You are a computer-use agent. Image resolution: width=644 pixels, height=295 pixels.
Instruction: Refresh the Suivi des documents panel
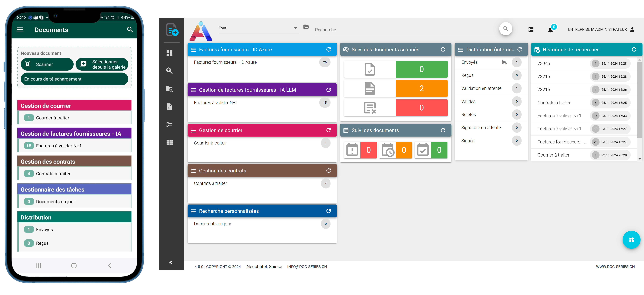[x=443, y=130]
